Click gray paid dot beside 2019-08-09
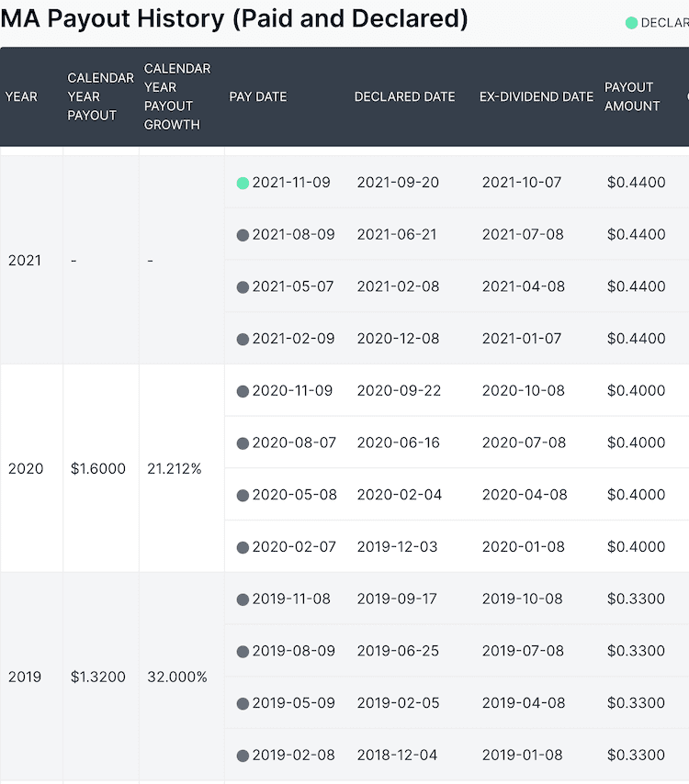Viewport: 689px width, 784px height. (x=243, y=652)
